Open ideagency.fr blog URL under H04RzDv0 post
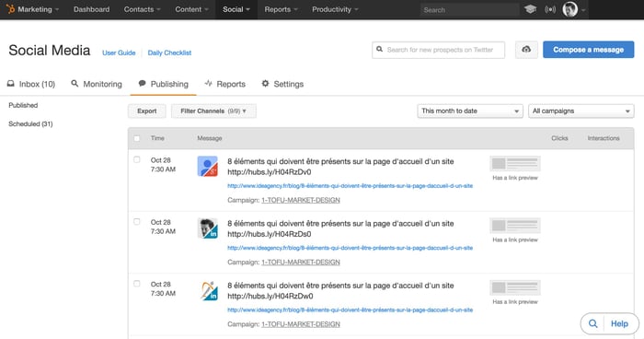Screen dimensions: 644x339 350,186
